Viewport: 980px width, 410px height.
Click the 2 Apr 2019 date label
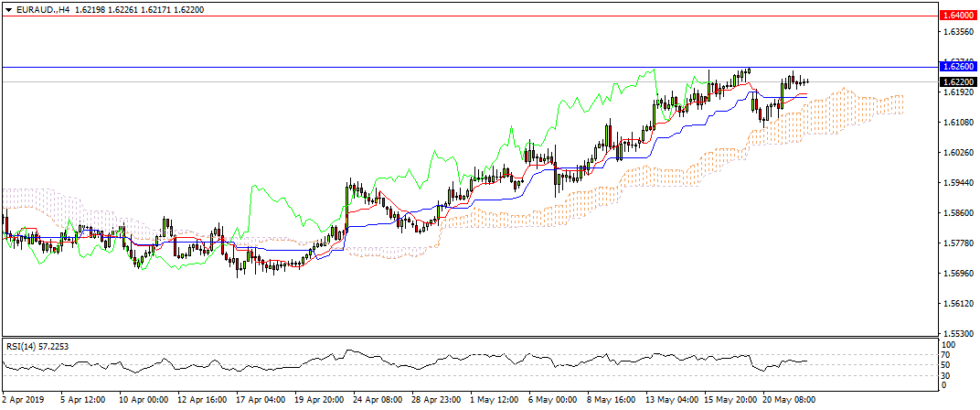coord(23,400)
